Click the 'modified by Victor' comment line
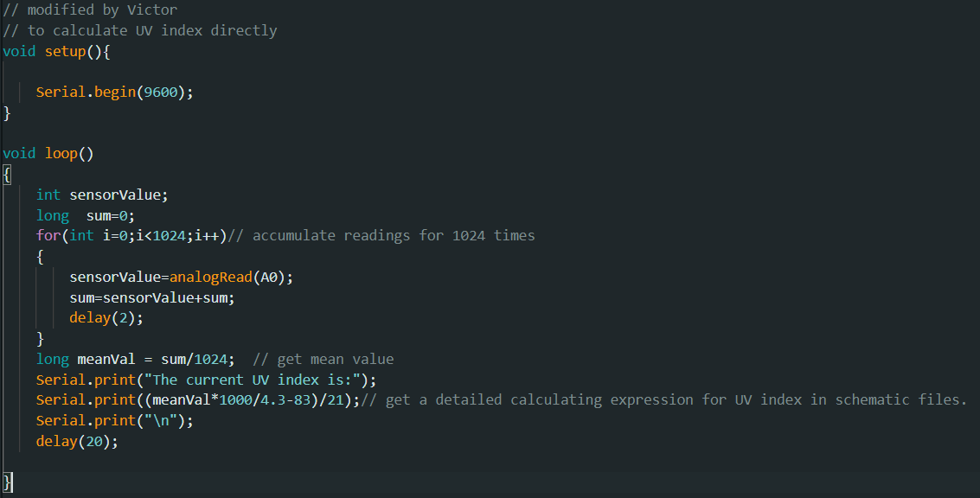The width and height of the screenshot is (980, 498). click(90, 10)
